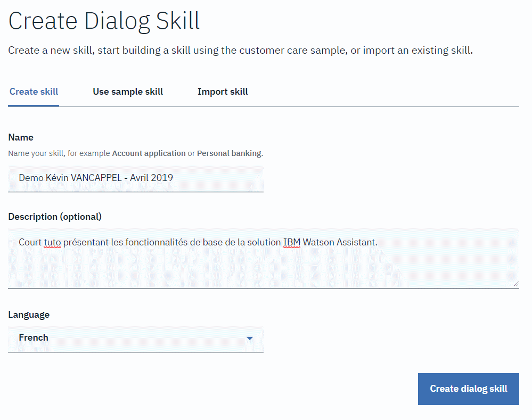Viewport: 532px width, 420px height.
Task: Click inside the Name input field
Action: pyautogui.click(x=136, y=178)
